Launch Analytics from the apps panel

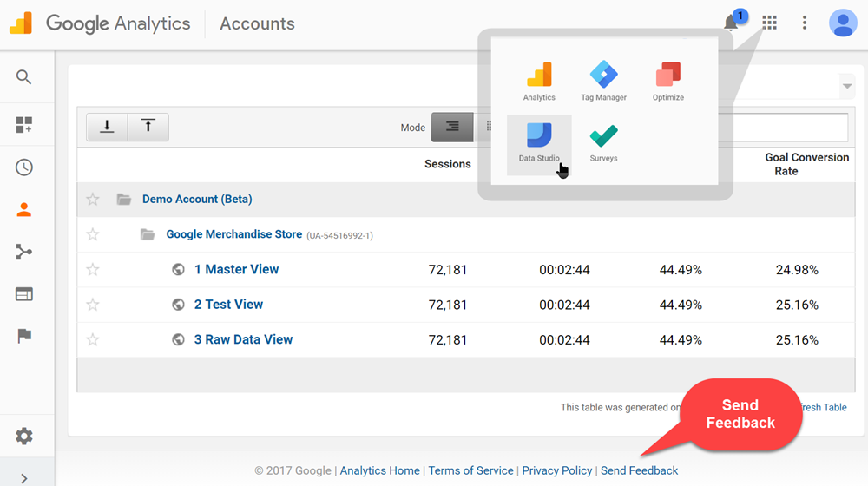pos(539,82)
